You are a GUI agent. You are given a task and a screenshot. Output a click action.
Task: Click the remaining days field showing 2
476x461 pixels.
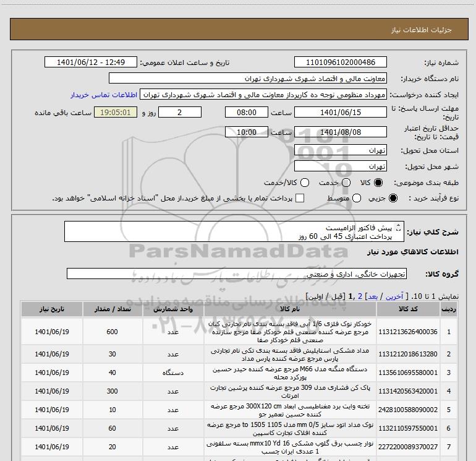(180, 112)
